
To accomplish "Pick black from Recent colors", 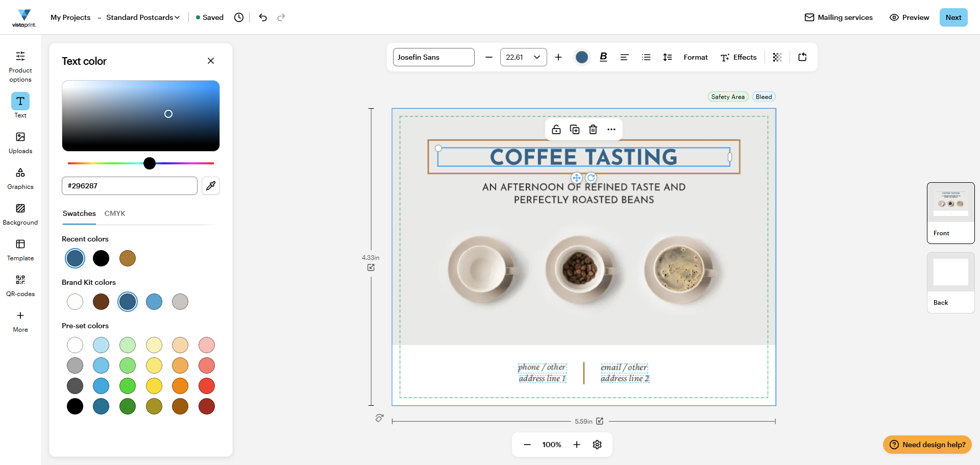I will click(x=101, y=258).
